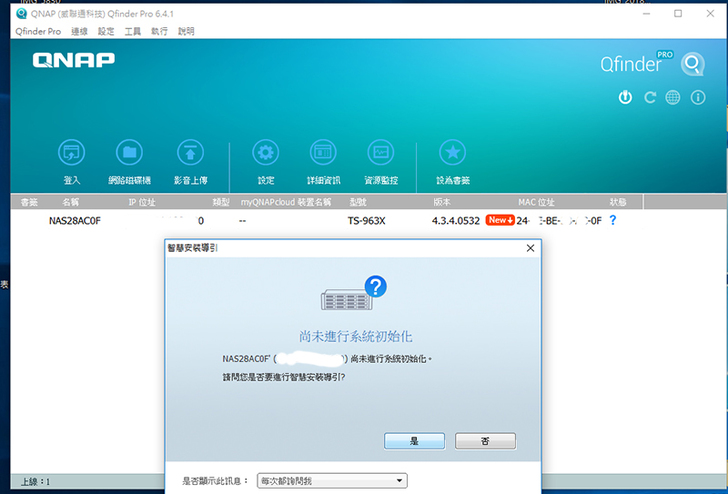Viewport: 728px width, 494px height.
Task: Expand the 每次都詢問我 dropdown
Action: 332,481
